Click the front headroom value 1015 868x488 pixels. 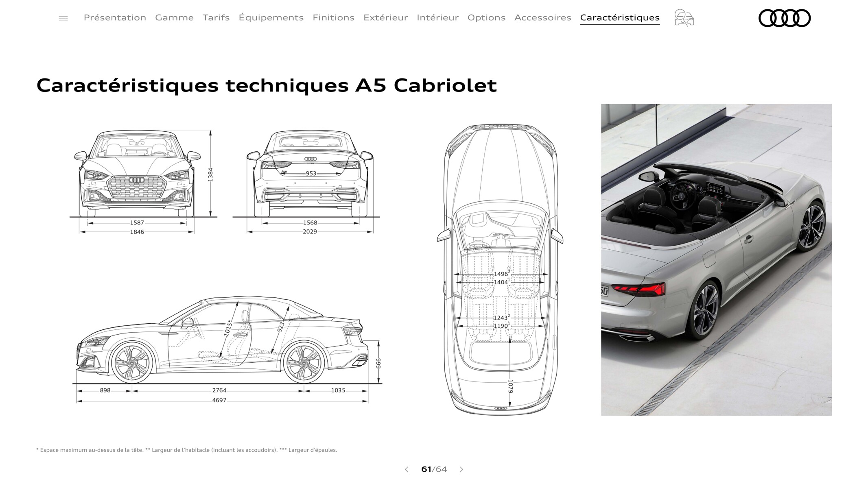(228, 328)
